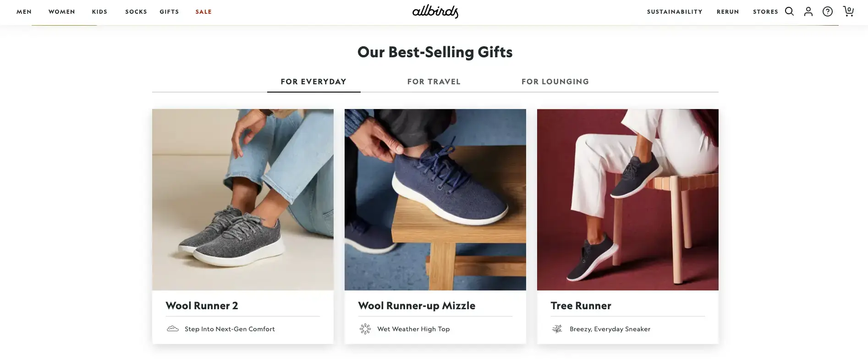Click the cloud comfort icon beside Wool Runner 2
This screenshot has width=868, height=361.
173,328
